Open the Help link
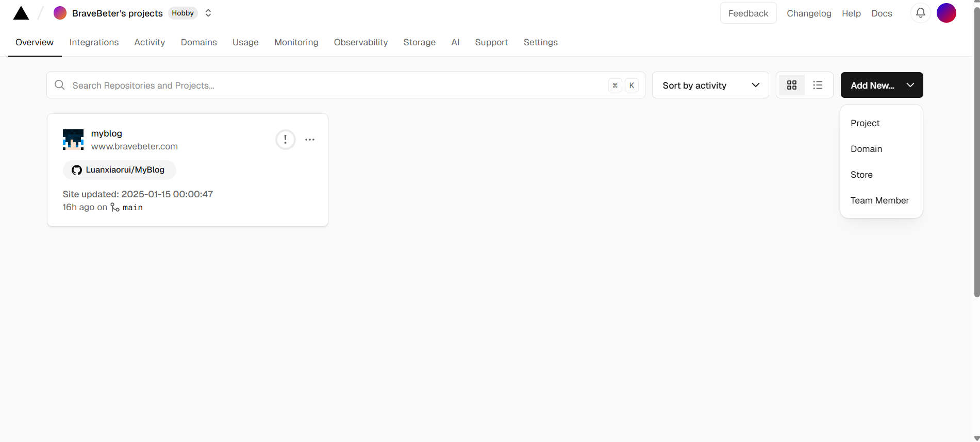The height and width of the screenshot is (442, 980). (x=851, y=13)
